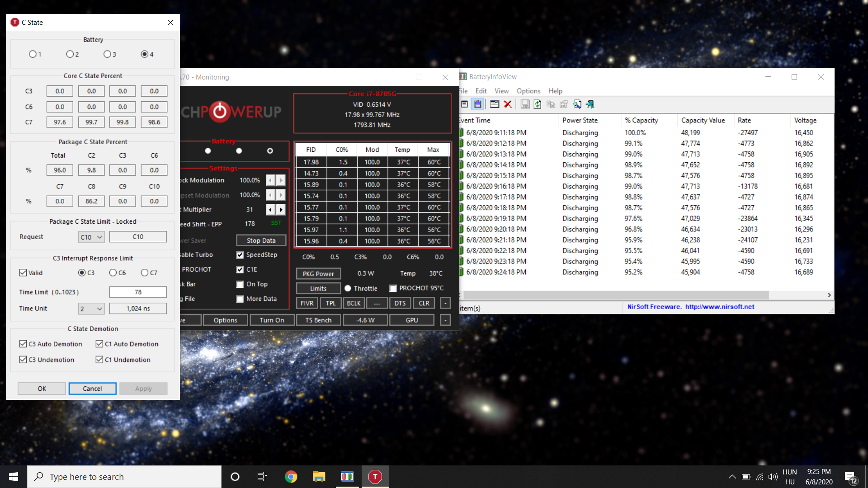The width and height of the screenshot is (868, 488).
Task: Open the Edit menu in BatteryInfoView
Action: point(481,91)
